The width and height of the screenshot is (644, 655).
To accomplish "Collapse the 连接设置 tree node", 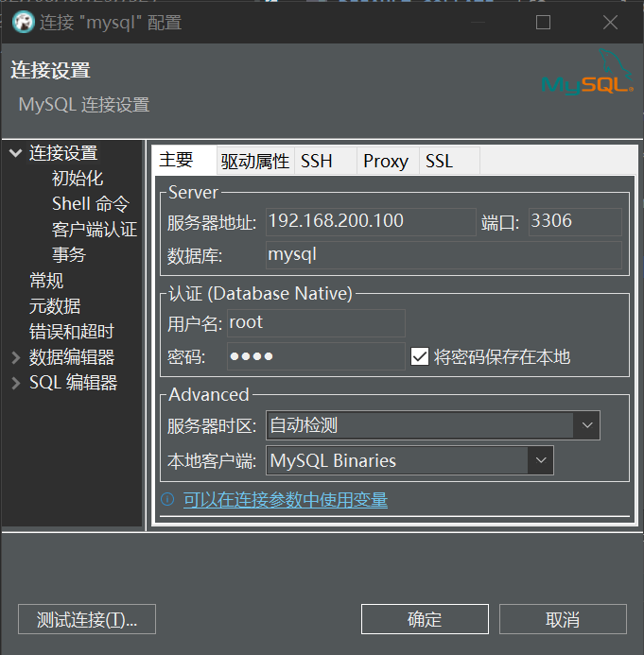I will [15, 153].
